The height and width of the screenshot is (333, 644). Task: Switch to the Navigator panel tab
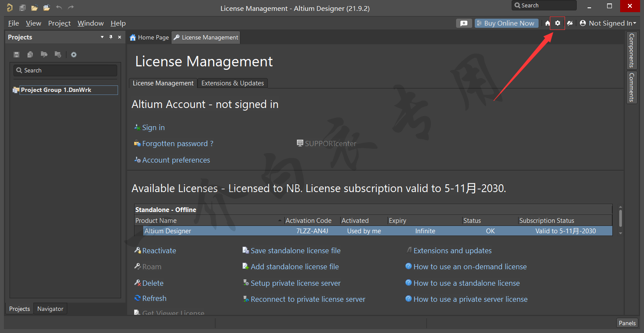[x=50, y=309]
